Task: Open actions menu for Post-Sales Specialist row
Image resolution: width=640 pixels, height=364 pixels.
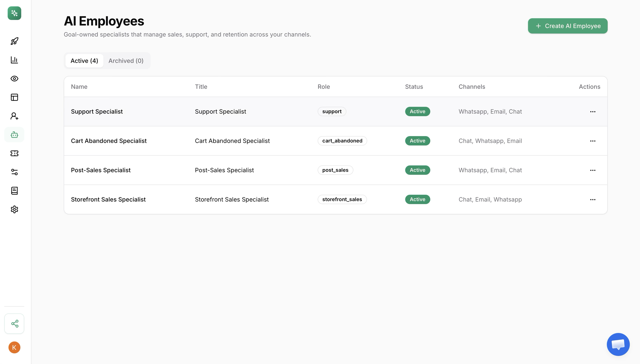Action: (592, 170)
